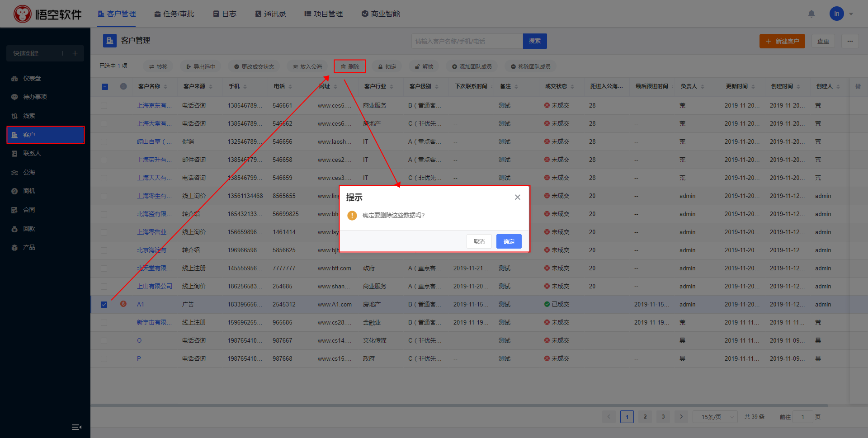Switch to the 项目管理 tab
Viewport: 868px width, 438px height.
click(x=323, y=14)
